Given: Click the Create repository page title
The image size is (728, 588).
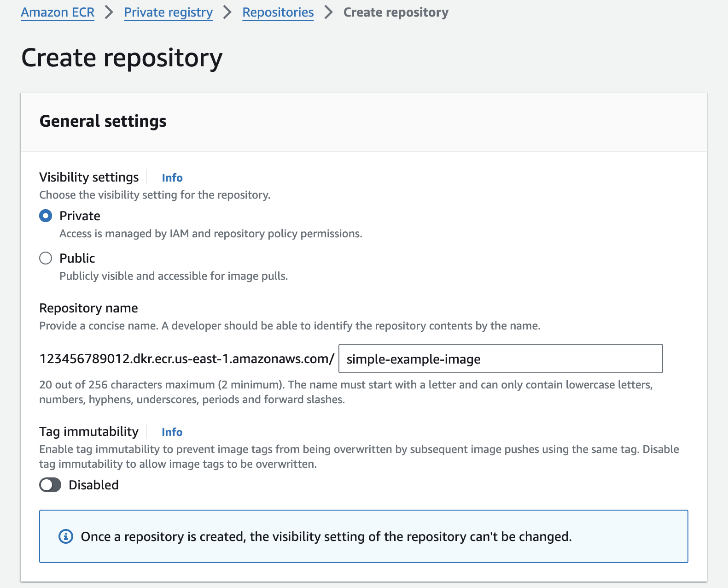Looking at the screenshot, I should tap(122, 58).
